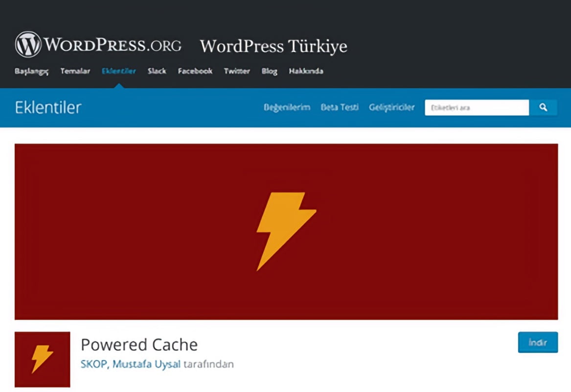The height and width of the screenshot is (392, 571).
Task: Open the Beğenilerim link
Action: click(x=287, y=108)
